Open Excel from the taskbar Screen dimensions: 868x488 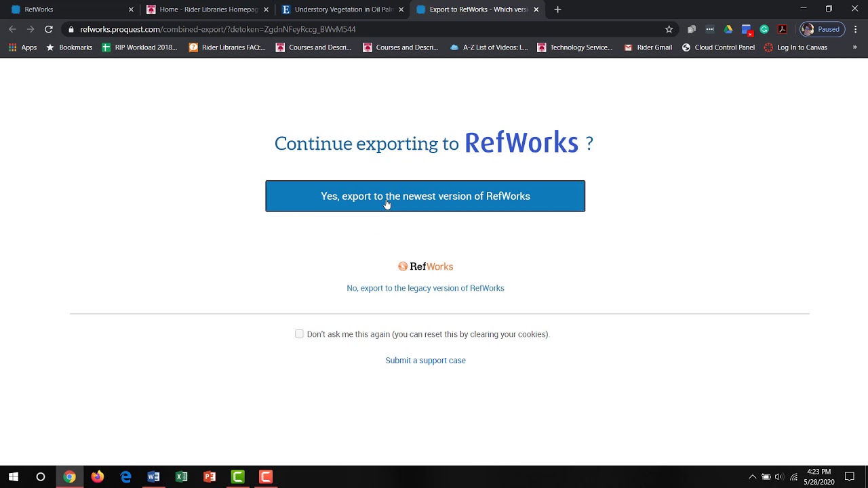[181, 477]
